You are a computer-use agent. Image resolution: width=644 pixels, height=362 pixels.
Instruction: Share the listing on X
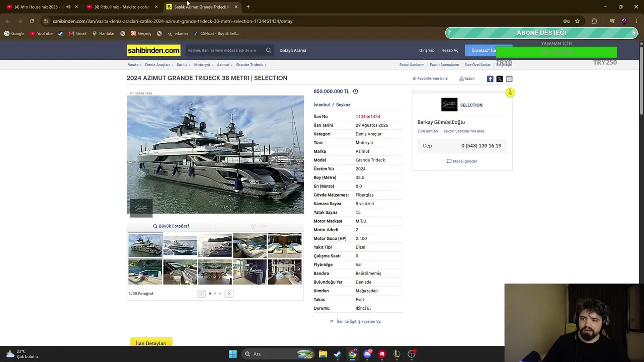(500, 79)
